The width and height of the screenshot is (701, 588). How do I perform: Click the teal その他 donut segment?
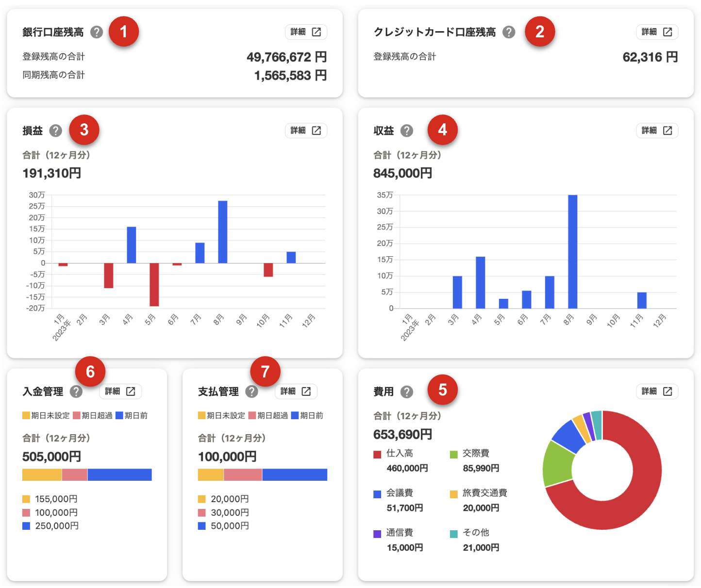click(597, 425)
